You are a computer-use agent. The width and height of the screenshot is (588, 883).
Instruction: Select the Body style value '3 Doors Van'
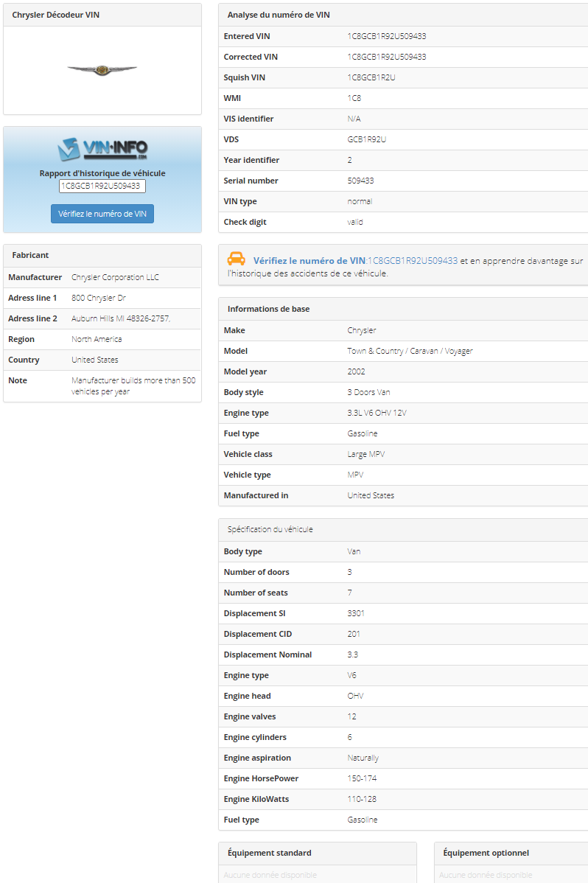tap(368, 393)
